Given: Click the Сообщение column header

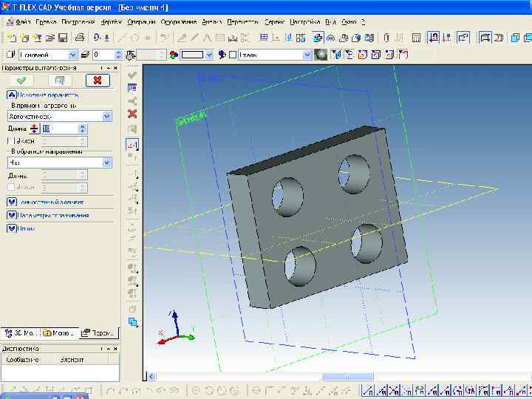Looking at the screenshot, I should point(27,359).
